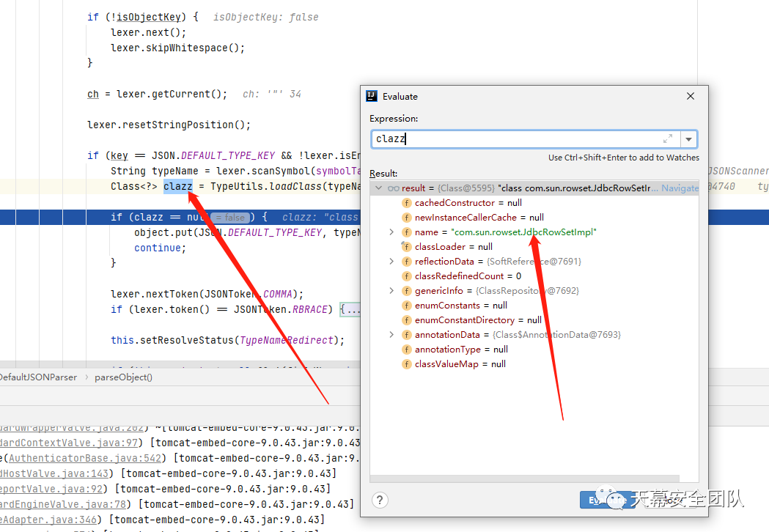Expand the annotationData field node
The image size is (769, 532).
point(391,335)
